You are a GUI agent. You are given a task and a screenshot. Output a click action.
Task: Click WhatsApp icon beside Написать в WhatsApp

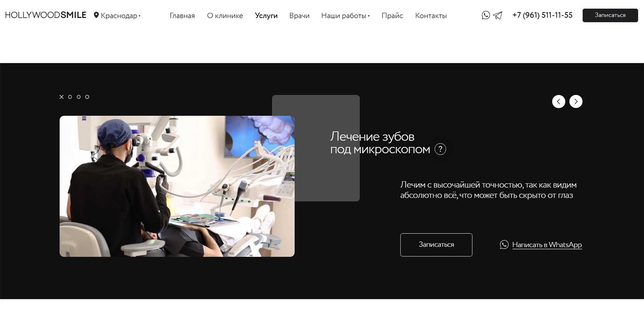[x=504, y=245]
